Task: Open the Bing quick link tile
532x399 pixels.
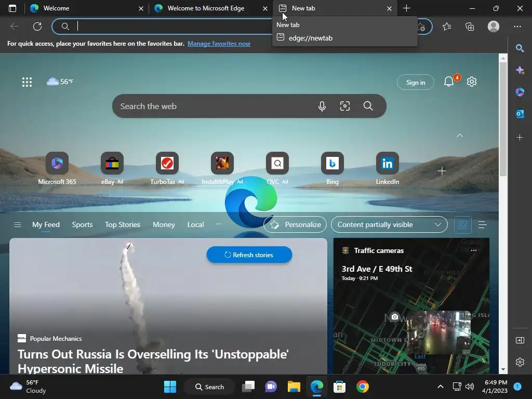Action: point(332,168)
